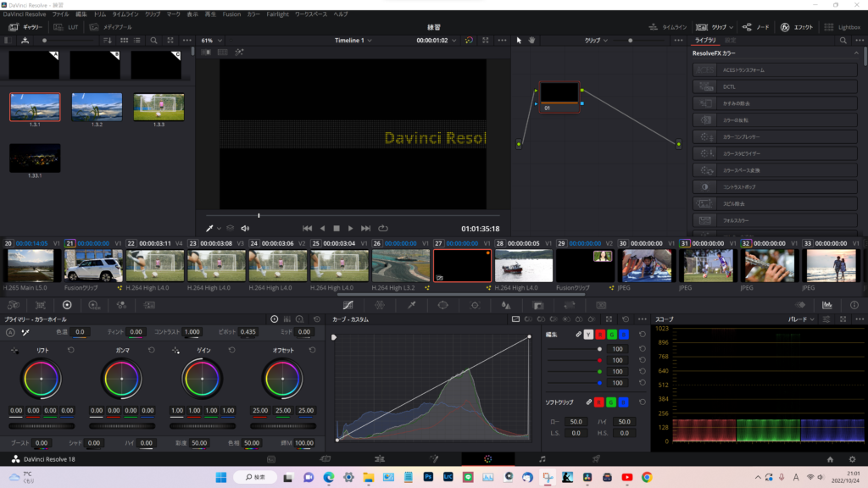Viewport: 868px width, 488px height.
Task: Open the Keyframes palette icon
Action: coord(800,305)
